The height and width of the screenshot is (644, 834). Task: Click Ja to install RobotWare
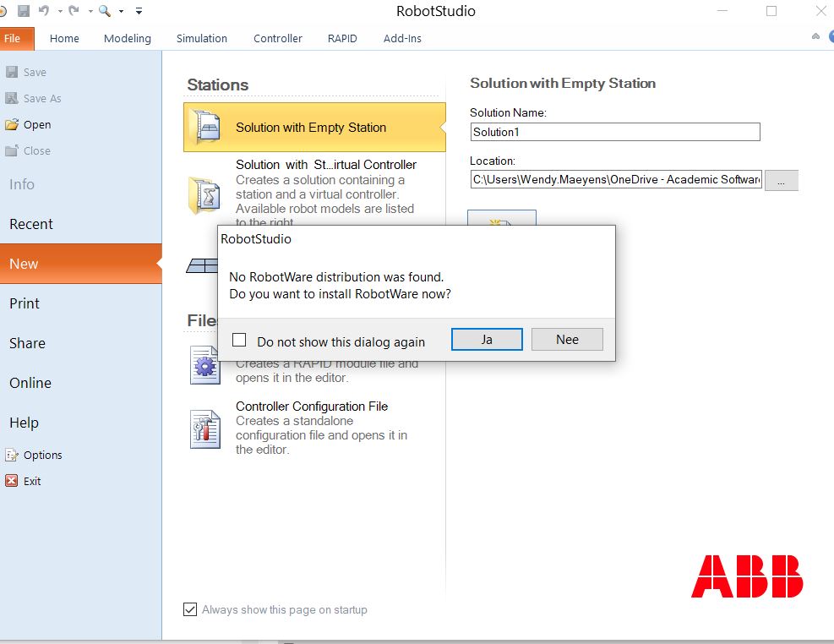487,339
